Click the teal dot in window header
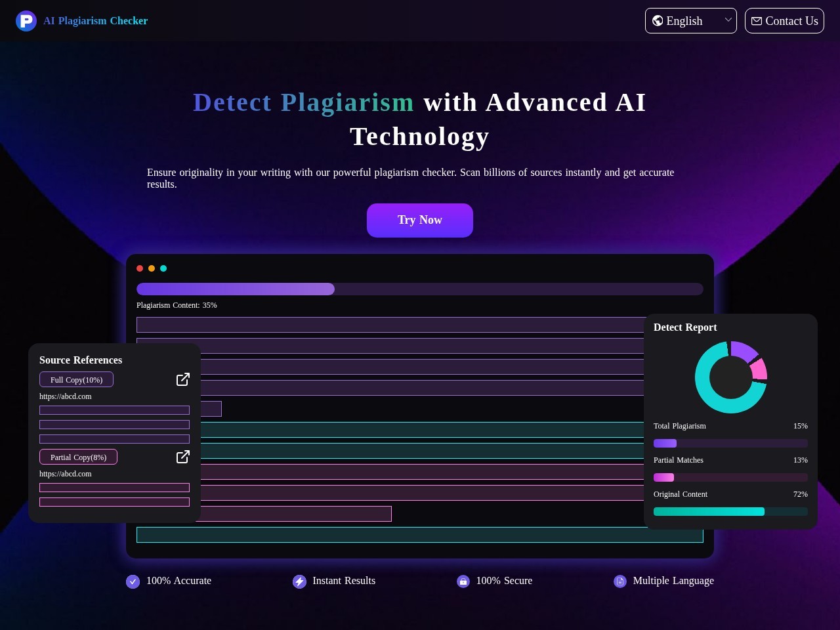Screen dimensions: 840x630 (163, 268)
